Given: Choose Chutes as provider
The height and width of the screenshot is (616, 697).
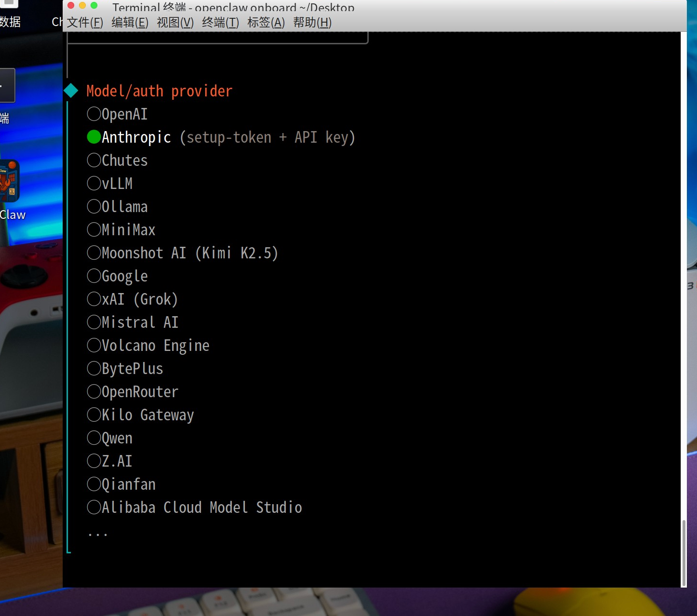Looking at the screenshot, I should coord(117,161).
